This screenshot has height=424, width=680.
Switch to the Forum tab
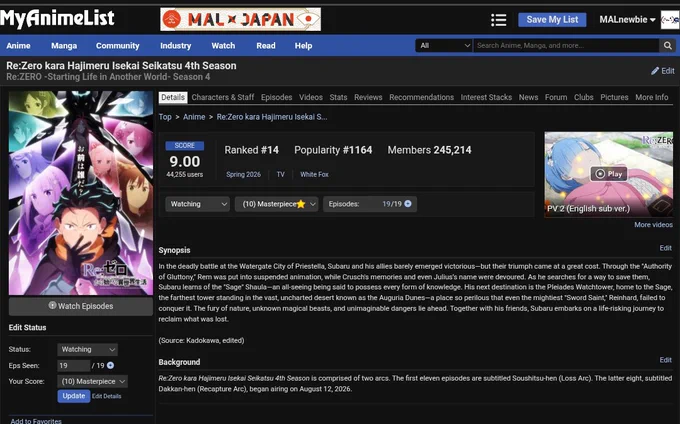[x=556, y=97]
